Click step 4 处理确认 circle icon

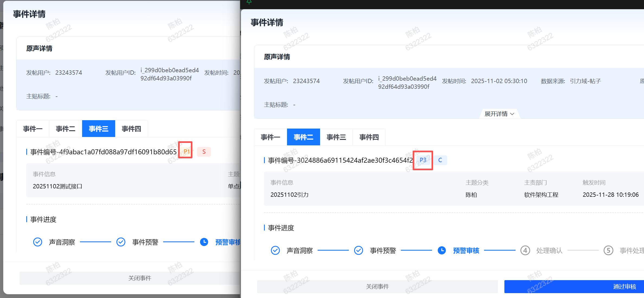(525, 250)
